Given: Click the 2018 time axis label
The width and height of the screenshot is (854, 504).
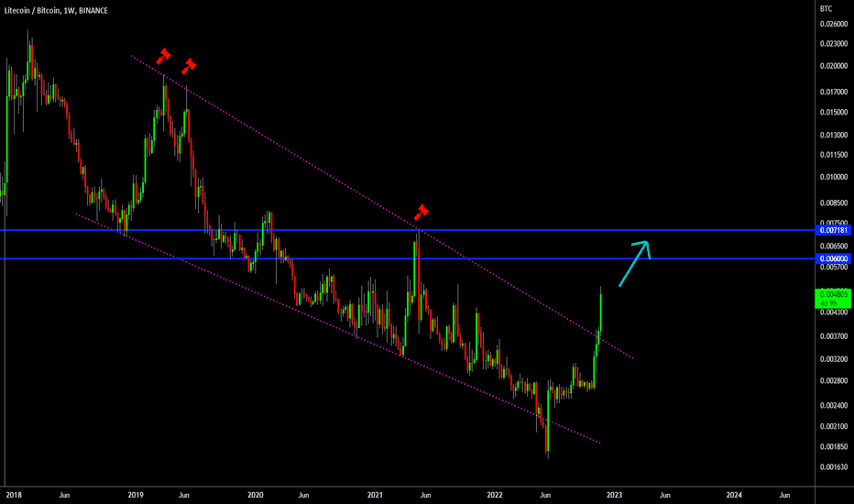Looking at the screenshot, I should pos(14,495).
